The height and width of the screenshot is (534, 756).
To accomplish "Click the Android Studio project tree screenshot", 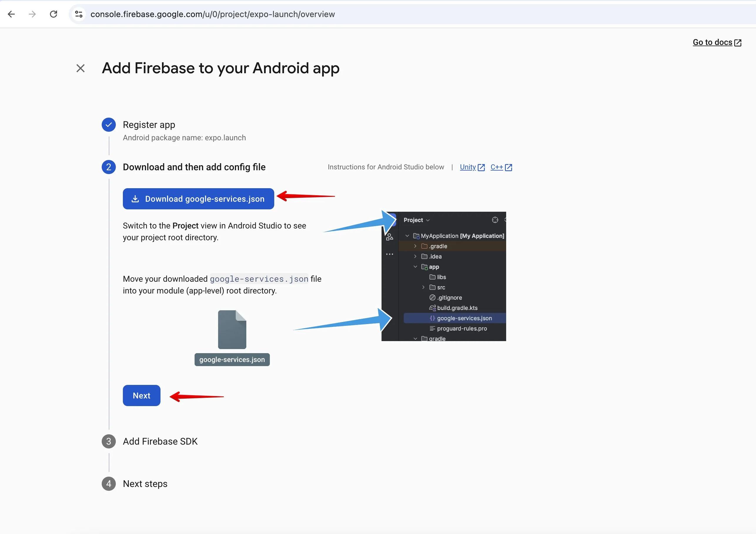I will (x=444, y=276).
